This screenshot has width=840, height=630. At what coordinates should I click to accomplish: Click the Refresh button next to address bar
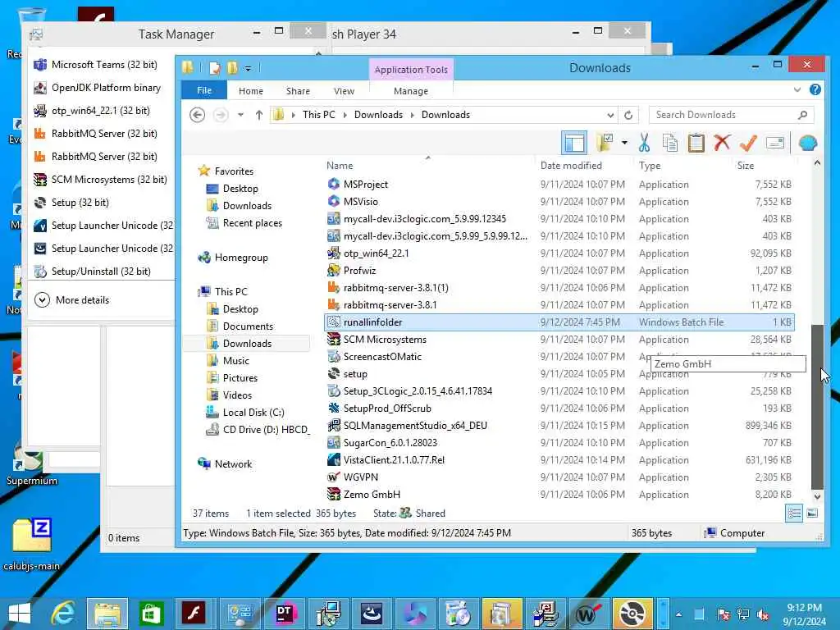coord(628,115)
